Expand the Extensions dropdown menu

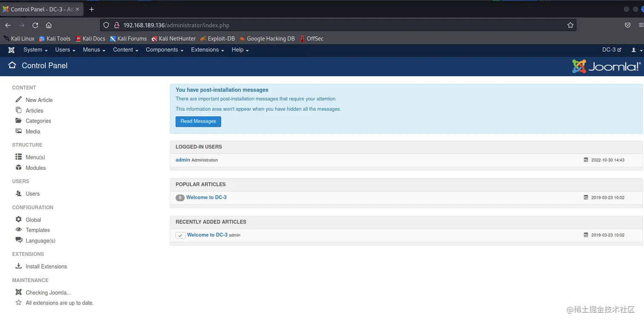207,50
